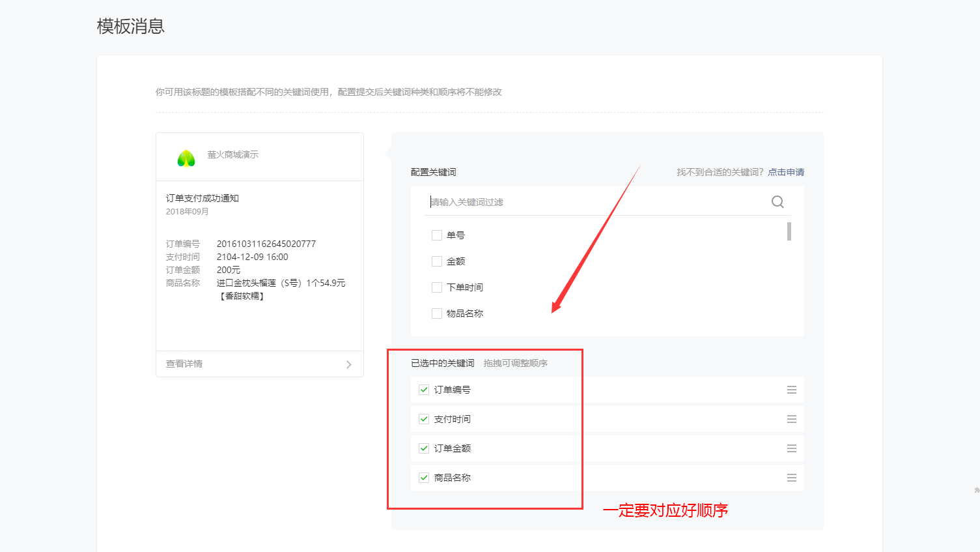Click the 2104-12-09 16:00 payment time
This screenshot has width=980, height=552.
253,257
